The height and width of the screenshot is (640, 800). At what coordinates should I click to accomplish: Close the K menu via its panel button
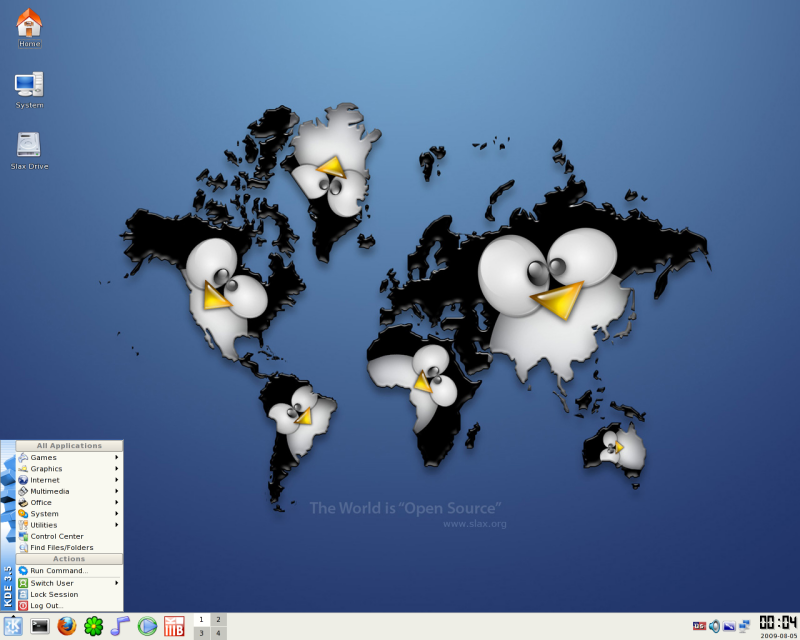click(13, 626)
